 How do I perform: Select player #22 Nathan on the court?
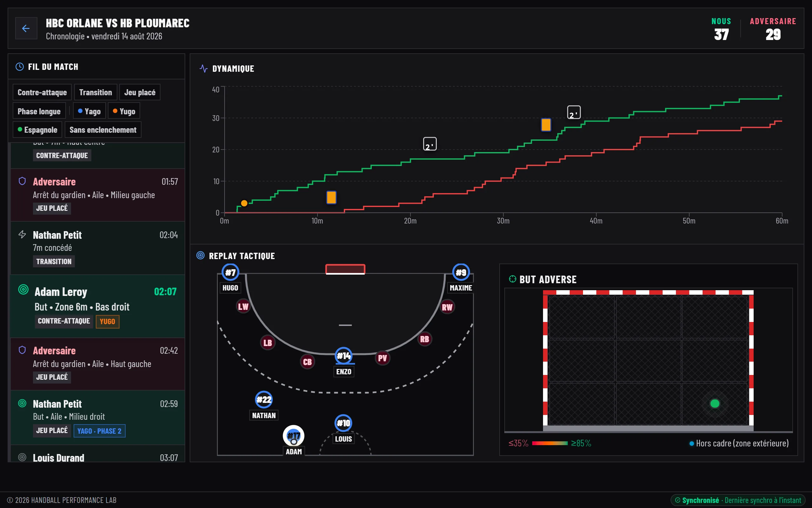tap(264, 399)
